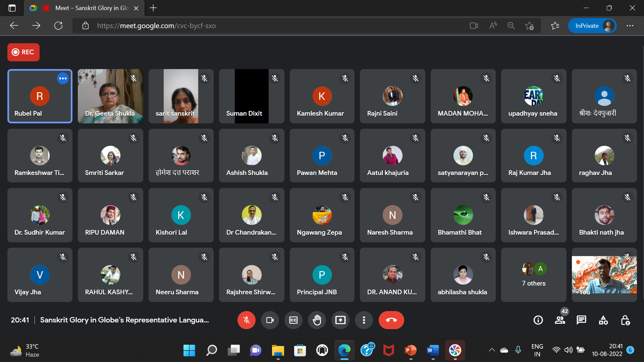This screenshot has width=644, height=362.
Task: Unmute the microphone in the call bar
Action: click(x=246, y=320)
